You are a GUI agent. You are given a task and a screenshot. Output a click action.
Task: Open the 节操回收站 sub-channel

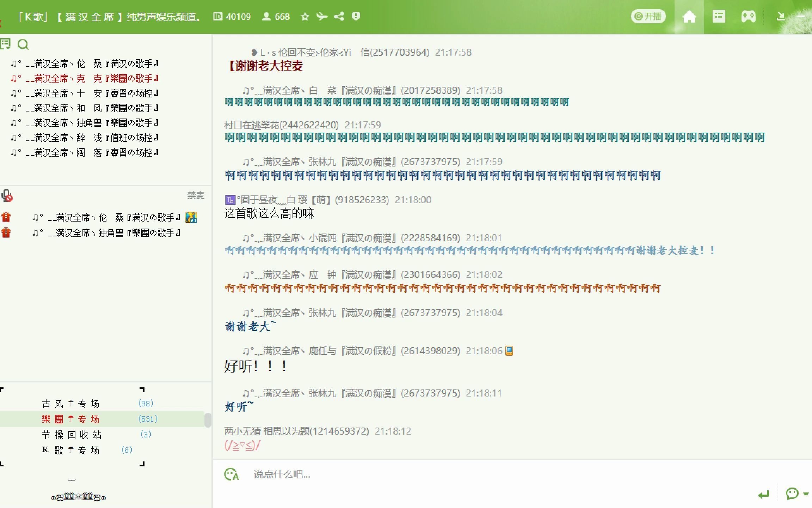coord(72,435)
